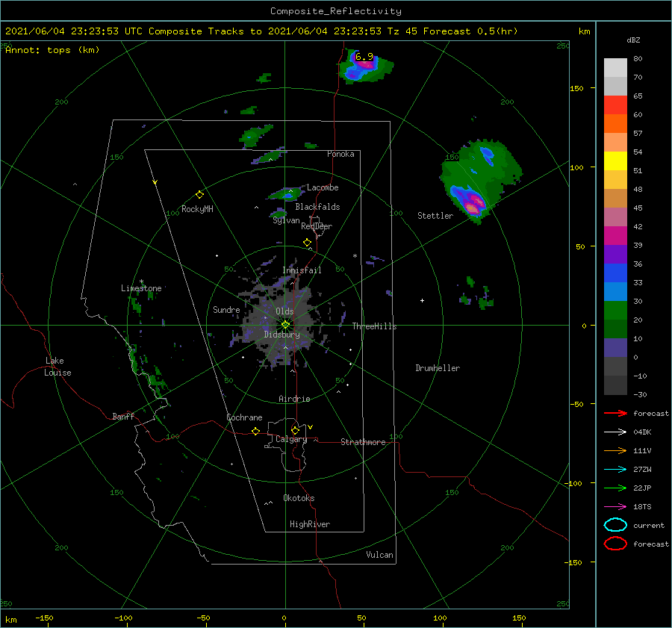
Task: Click the yellow v marker right of Calgary diamond
Action: 310,427
